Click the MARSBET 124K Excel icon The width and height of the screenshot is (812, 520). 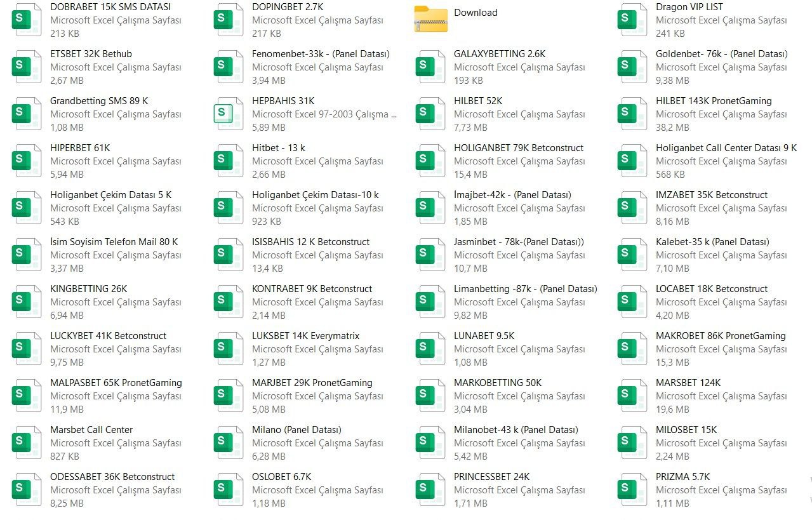pos(632,396)
